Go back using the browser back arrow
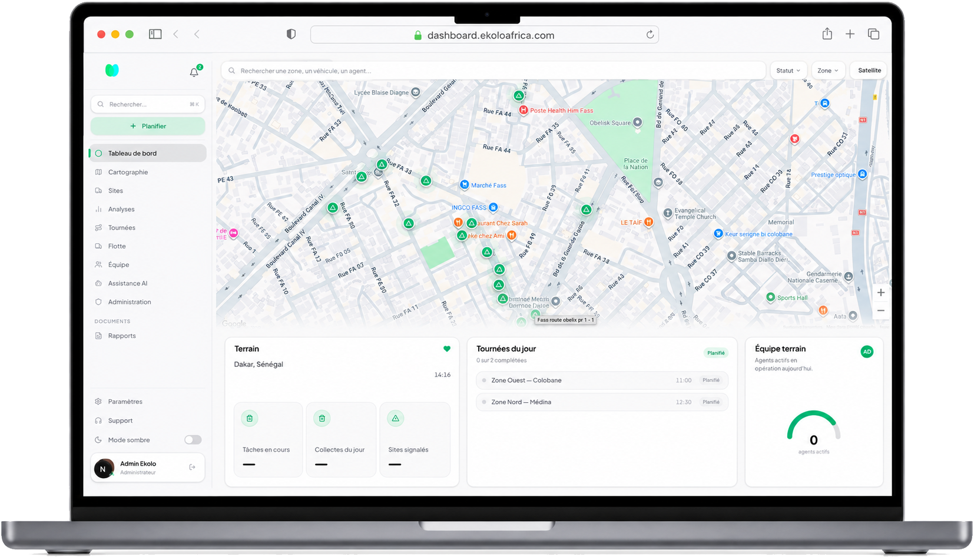Screen dimensions: 974x560 click(176, 34)
